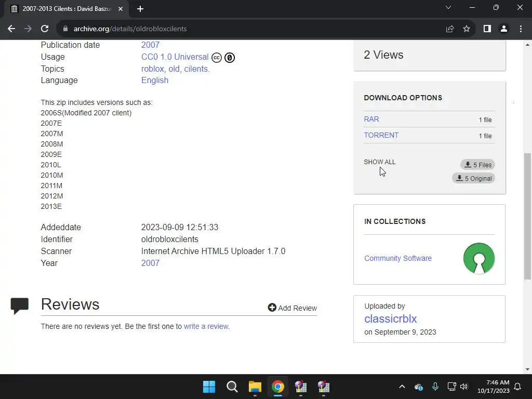Go back to the previous page
The height and width of the screenshot is (399, 532).
point(11,29)
